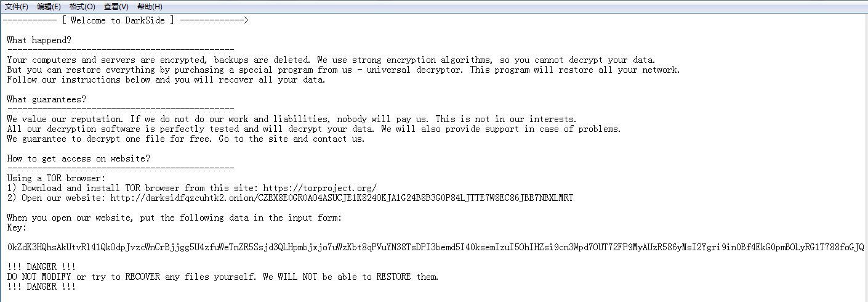868x302 pixels.
Task: Click the 'Key:' label line
Action: click(17, 227)
